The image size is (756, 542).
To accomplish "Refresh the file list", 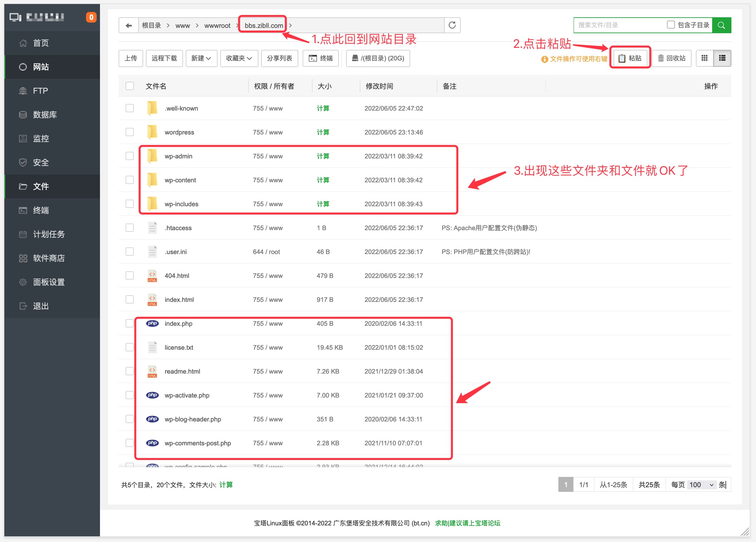I will [452, 25].
